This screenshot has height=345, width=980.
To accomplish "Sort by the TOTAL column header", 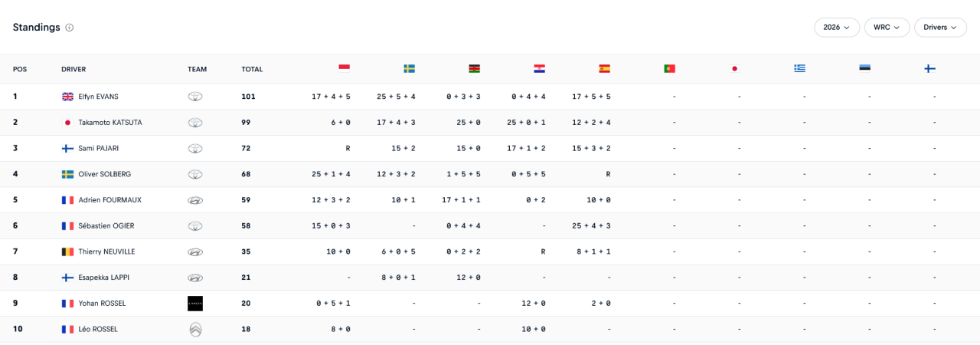I will coord(252,69).
